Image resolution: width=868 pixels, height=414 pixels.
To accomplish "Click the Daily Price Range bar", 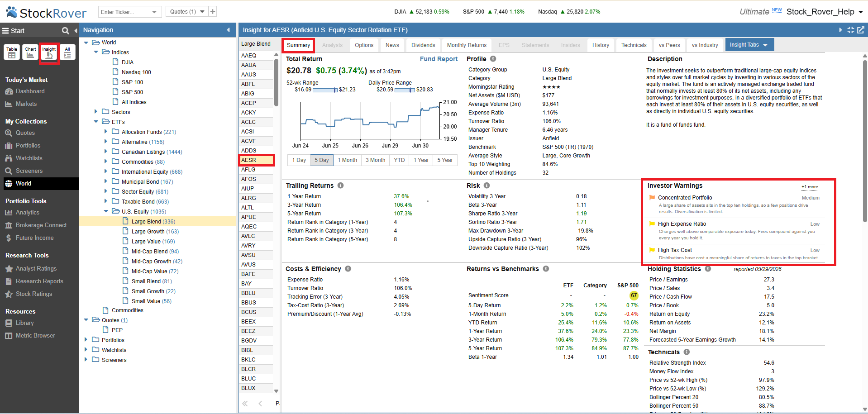I will 405,90.
